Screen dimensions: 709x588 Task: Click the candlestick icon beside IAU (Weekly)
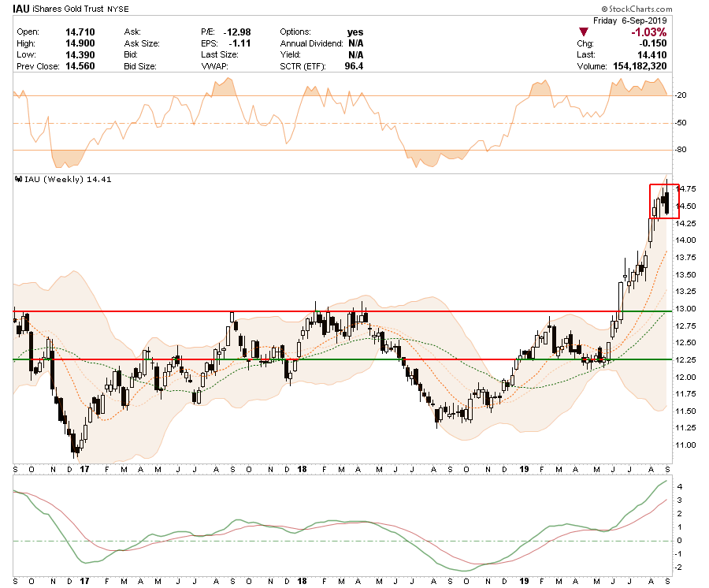(19, 179)
